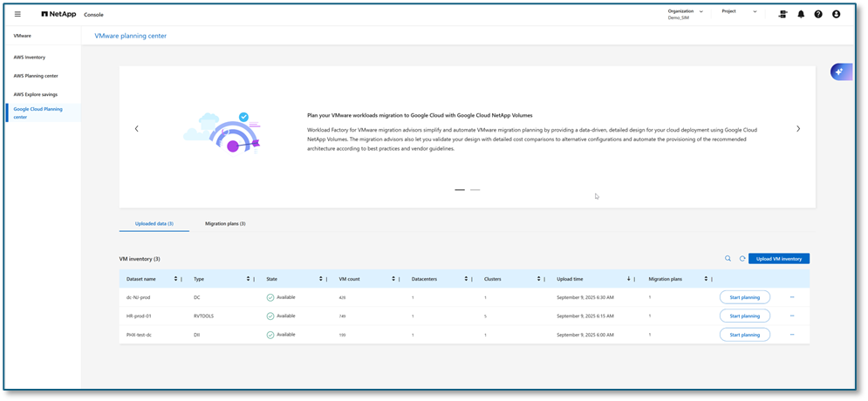Click the PHX-test-dc dataset name
Viewport: 868px width, 401px height.
139,335
